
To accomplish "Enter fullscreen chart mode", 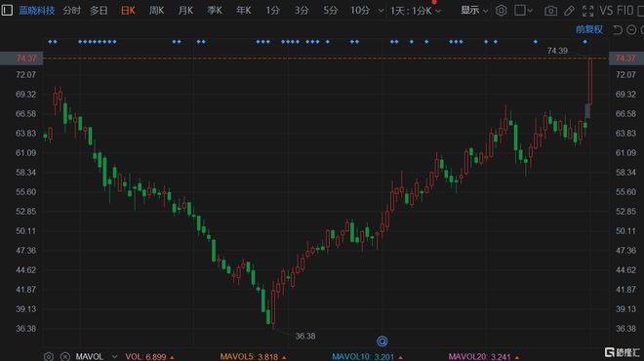I will [587, 11].
